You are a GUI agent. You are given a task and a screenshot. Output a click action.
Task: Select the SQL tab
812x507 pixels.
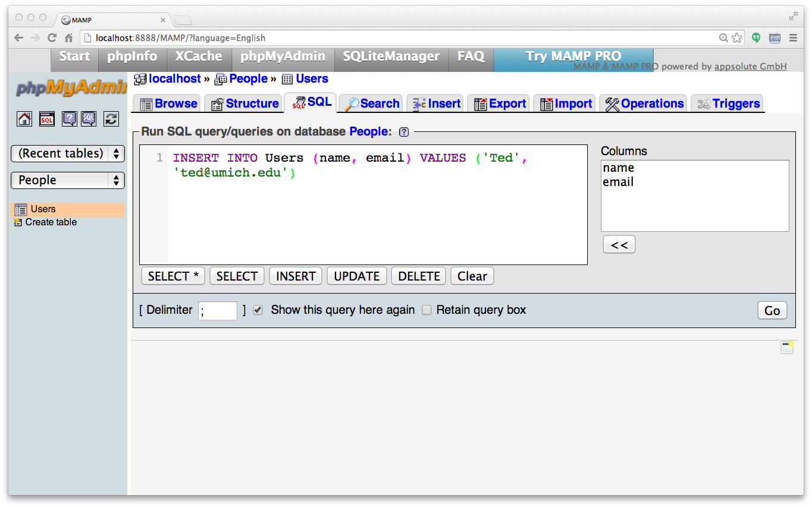click(311, 102)
